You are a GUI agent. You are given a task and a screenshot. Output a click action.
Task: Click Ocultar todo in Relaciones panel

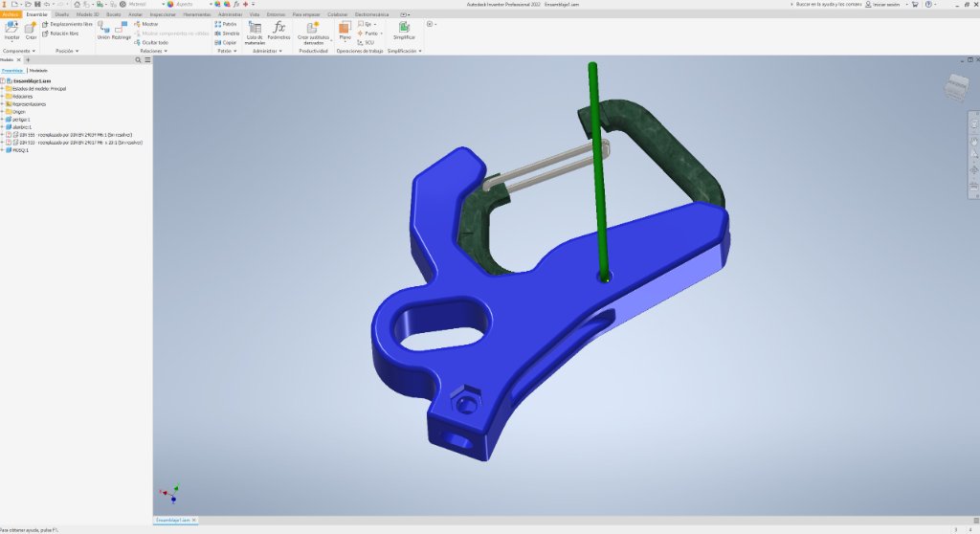coord(150,42)
